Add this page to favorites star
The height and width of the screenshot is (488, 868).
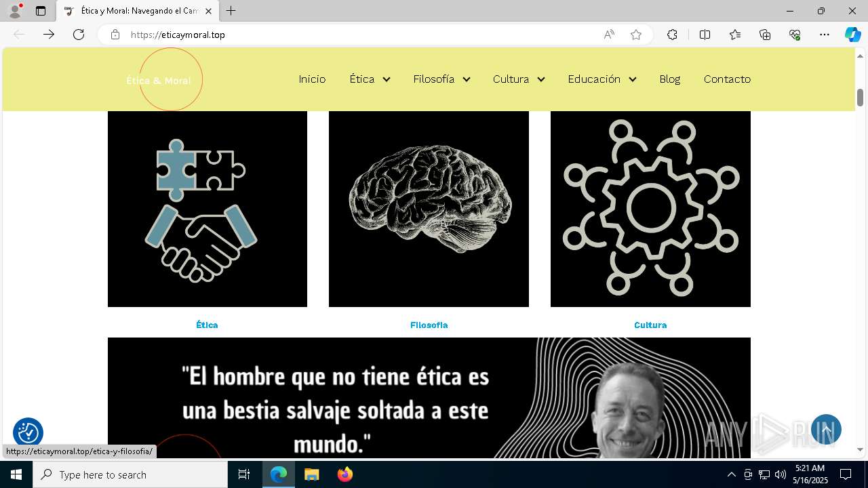pyautogui.click(x=636, y=35)
